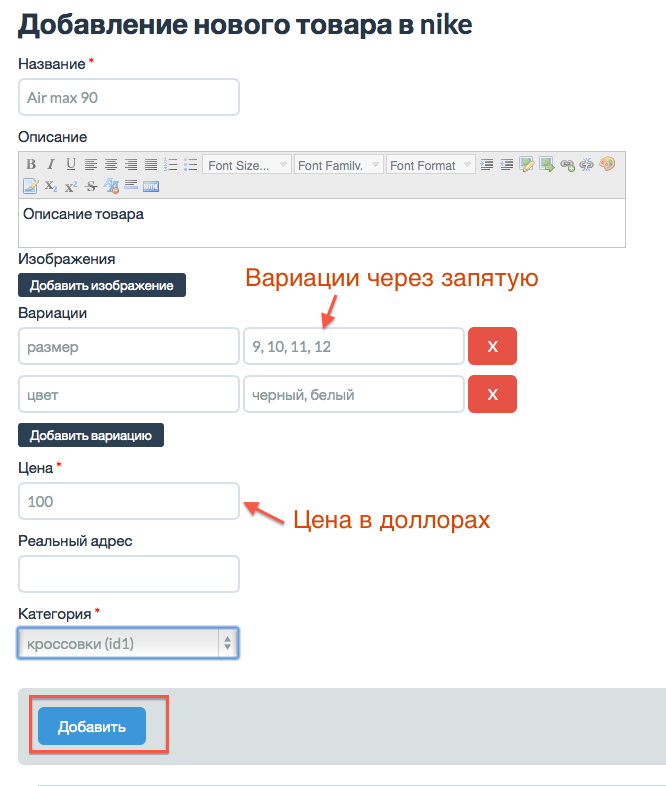
Task: Open the Font Size dropdown
Action: 247,165
